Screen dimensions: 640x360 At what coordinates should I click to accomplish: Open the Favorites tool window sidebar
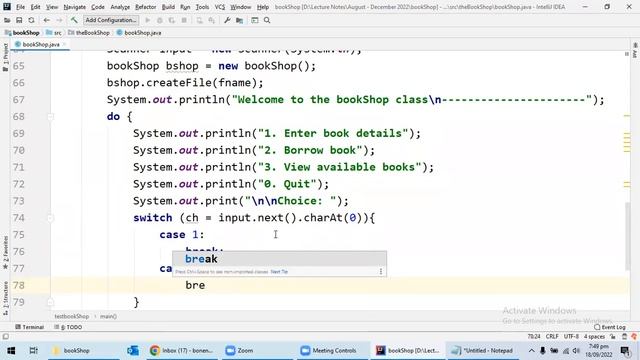click(5, 252)
